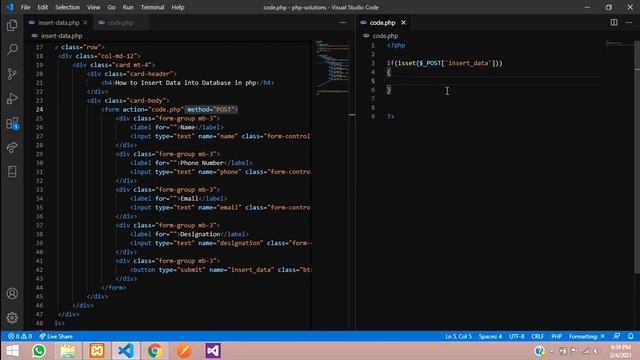The image size is (640, 360).
Task: Open the File menu
Action: click(25, 7)
